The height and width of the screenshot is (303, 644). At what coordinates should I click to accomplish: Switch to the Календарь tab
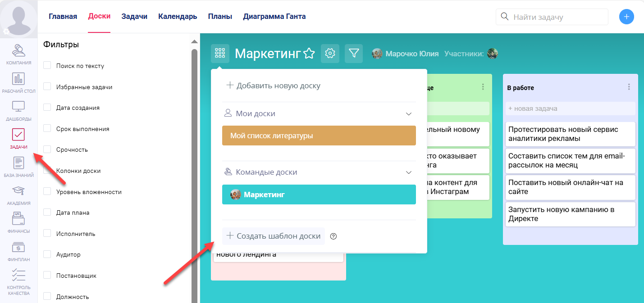pos(177,16)
